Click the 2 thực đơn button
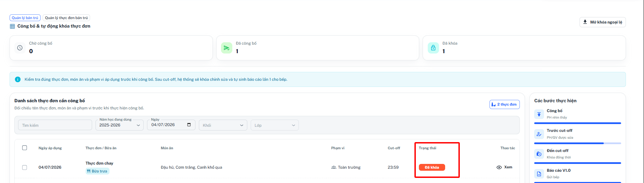The image size is (644, 183). (x=504, y=105)
